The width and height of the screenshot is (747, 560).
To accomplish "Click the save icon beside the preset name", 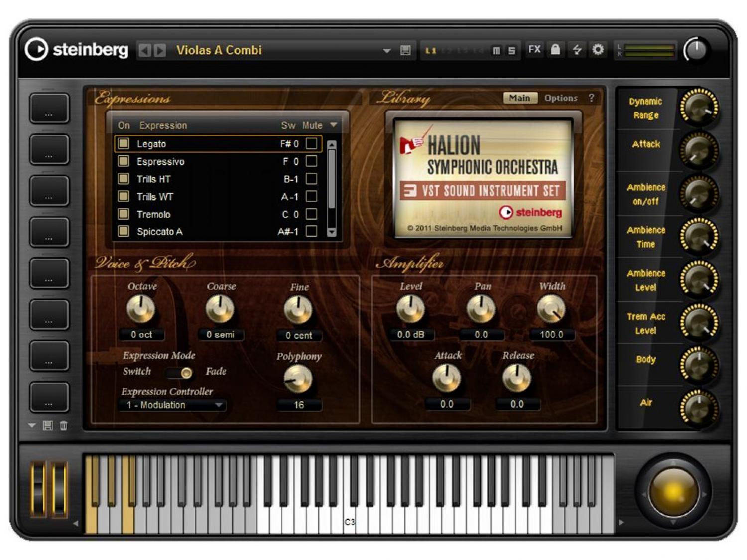I will pos(405,50).
